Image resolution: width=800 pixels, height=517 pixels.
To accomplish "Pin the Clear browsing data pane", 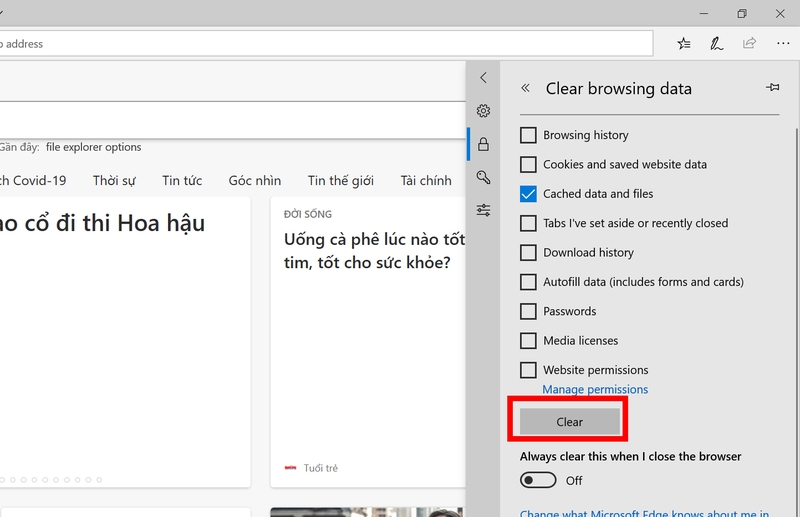I will coord(772,88).
